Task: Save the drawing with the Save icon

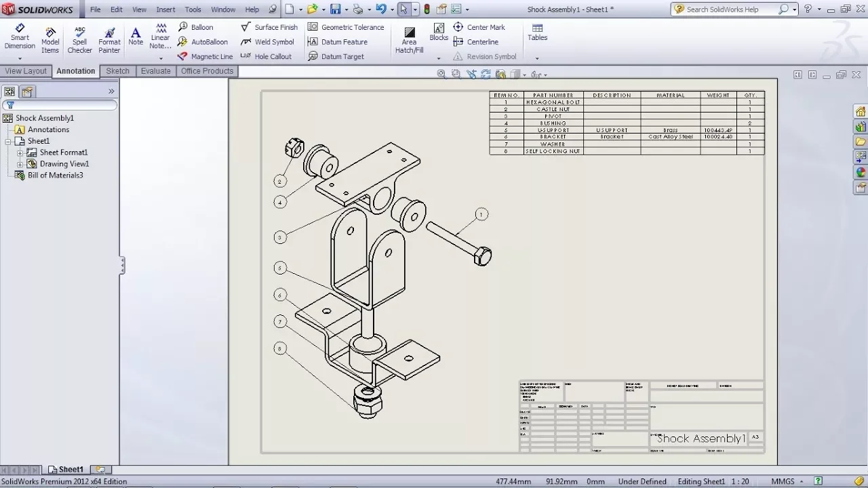Action: pos(335,9)
